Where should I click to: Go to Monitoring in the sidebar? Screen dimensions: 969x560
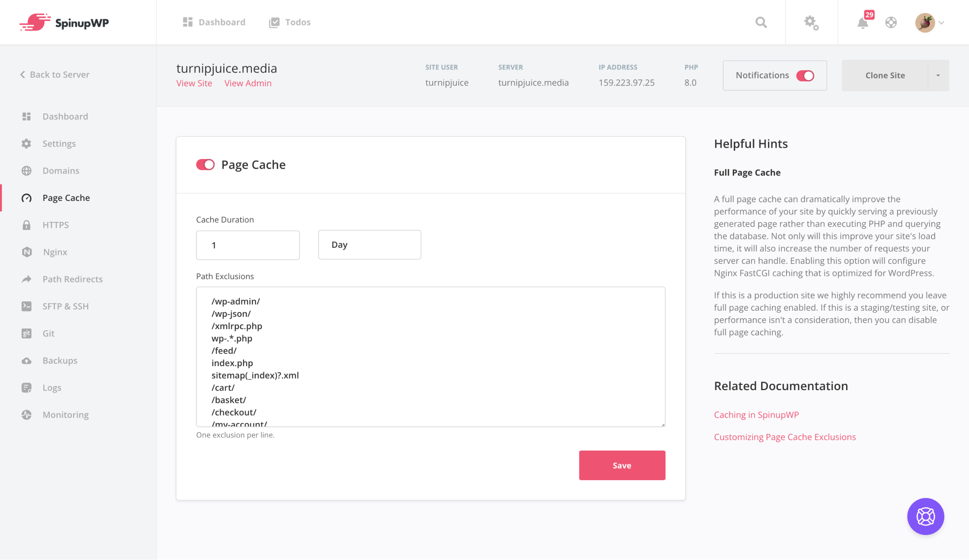tap(65, 414)
